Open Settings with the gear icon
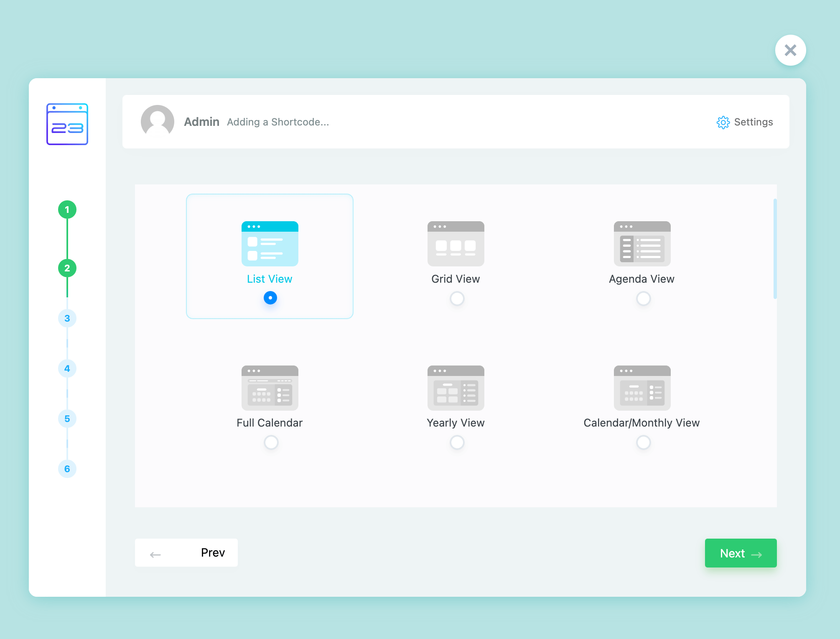 coord(723,122)
